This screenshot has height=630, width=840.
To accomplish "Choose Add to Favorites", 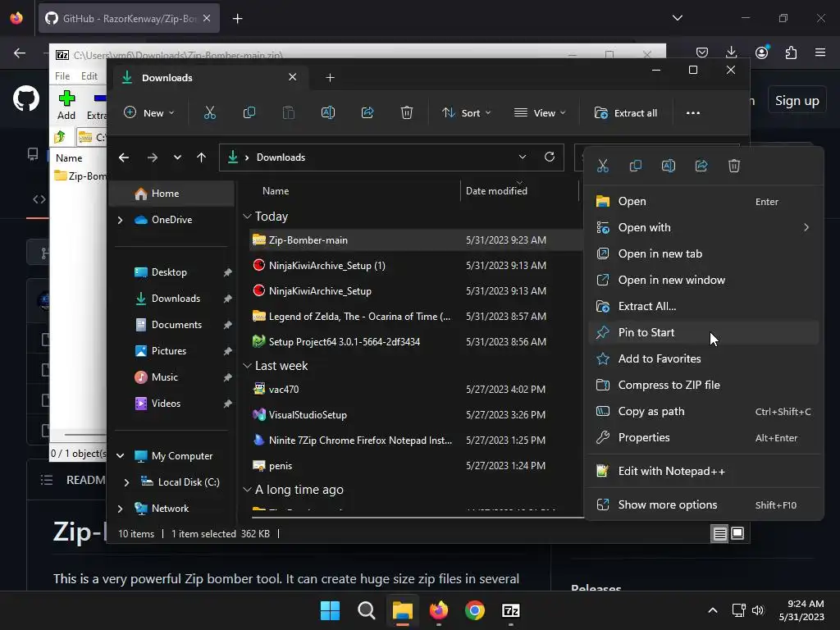I will click(703, 359).
